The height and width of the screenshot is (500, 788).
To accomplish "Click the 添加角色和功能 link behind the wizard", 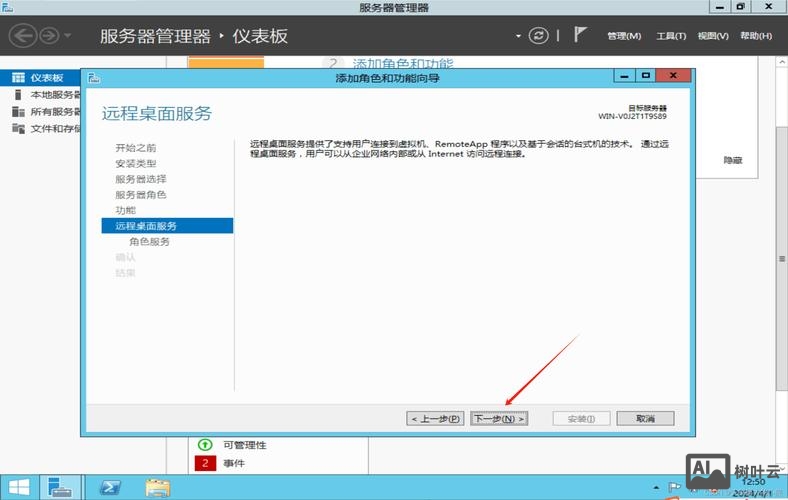I will (403, 63).
